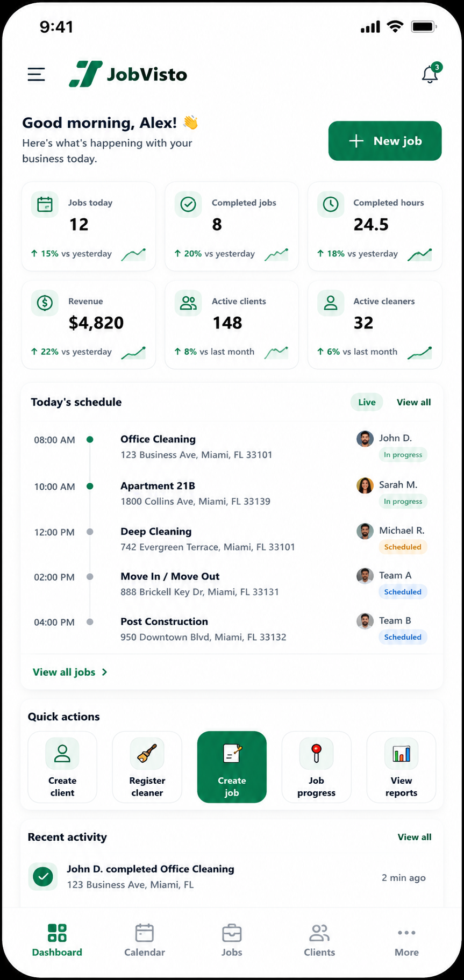Click the "2 min ago" timestamp

tap(404, 877)
